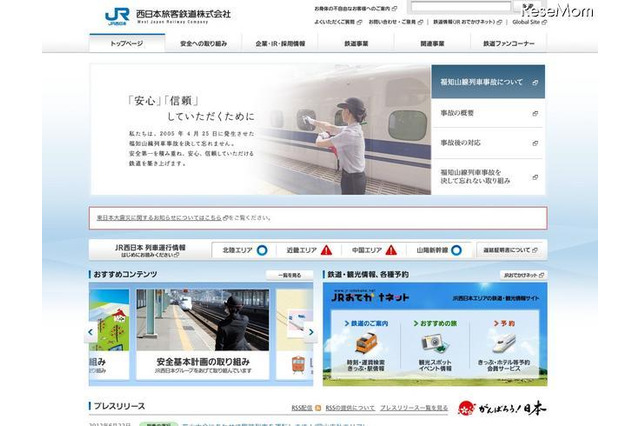
Task: Open the お身体の不自由なお客様へのご案内 link
Action: pyautogui.click(x=356, y=8)
